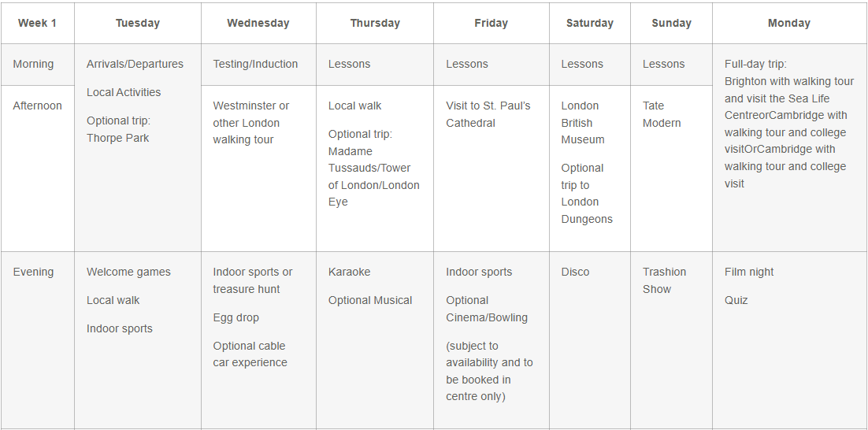Click the Sunday column header
The height and width of the screenshot is (430, 868).
(671, 23)
